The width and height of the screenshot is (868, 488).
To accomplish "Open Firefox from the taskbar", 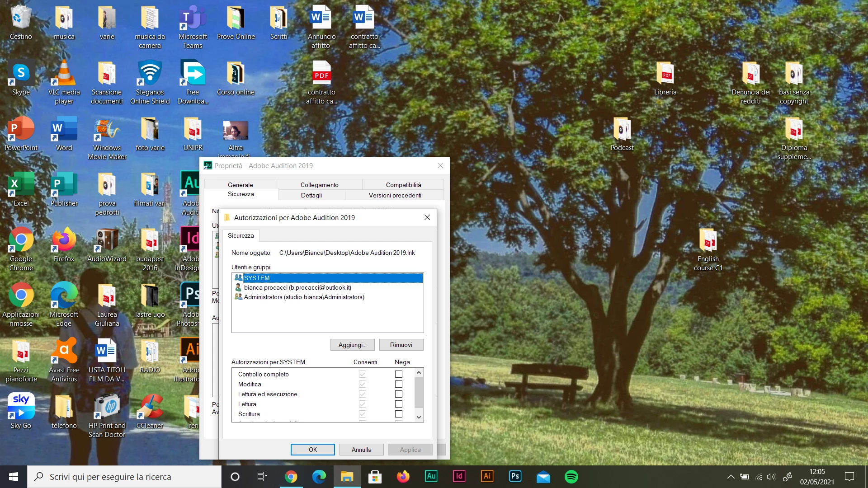I will (403, 477).
